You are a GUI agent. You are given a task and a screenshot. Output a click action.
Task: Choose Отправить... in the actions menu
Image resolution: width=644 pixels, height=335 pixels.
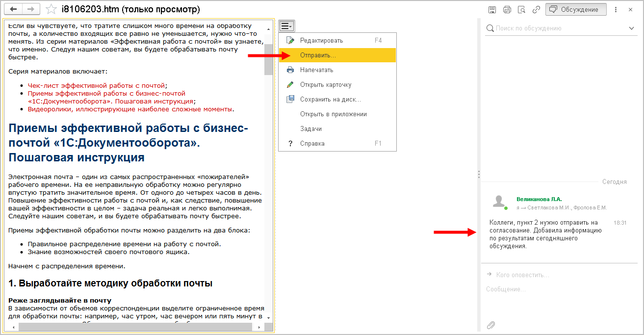tap(337, 55)
